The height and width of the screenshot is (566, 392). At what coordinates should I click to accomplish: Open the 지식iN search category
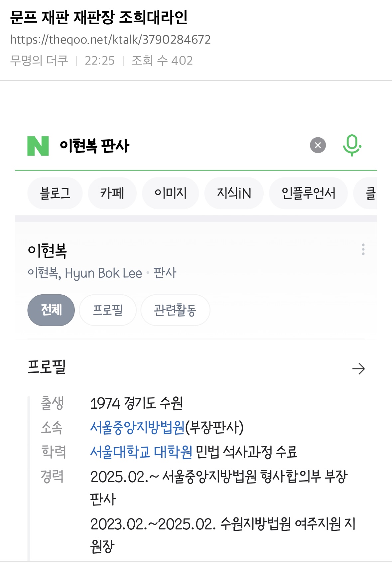pos(234,193)
